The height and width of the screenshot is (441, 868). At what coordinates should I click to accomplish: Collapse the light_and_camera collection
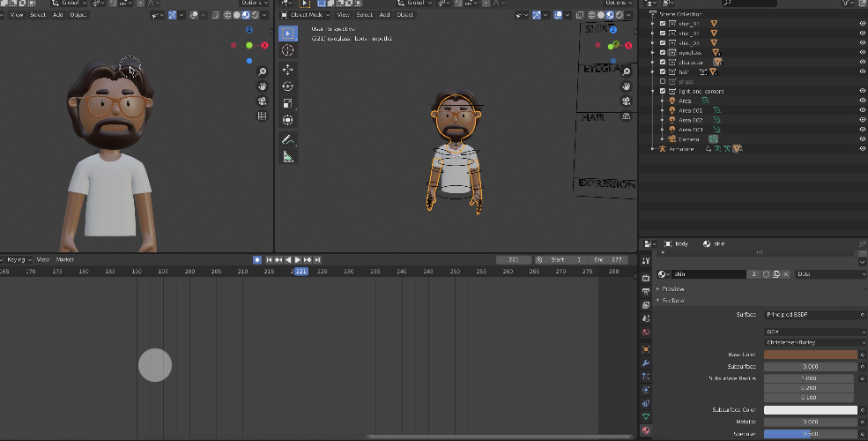[654, 92]
